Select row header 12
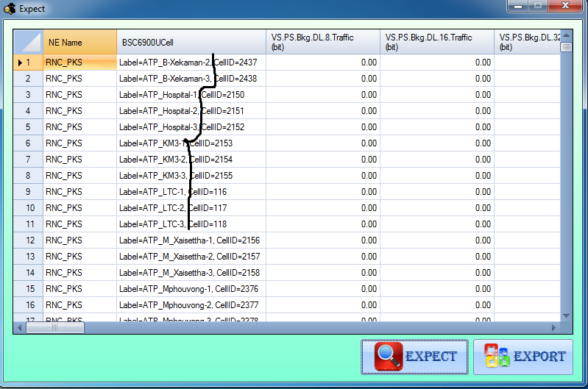Viewport: 588px width, 389px height. tap(29, 240)
